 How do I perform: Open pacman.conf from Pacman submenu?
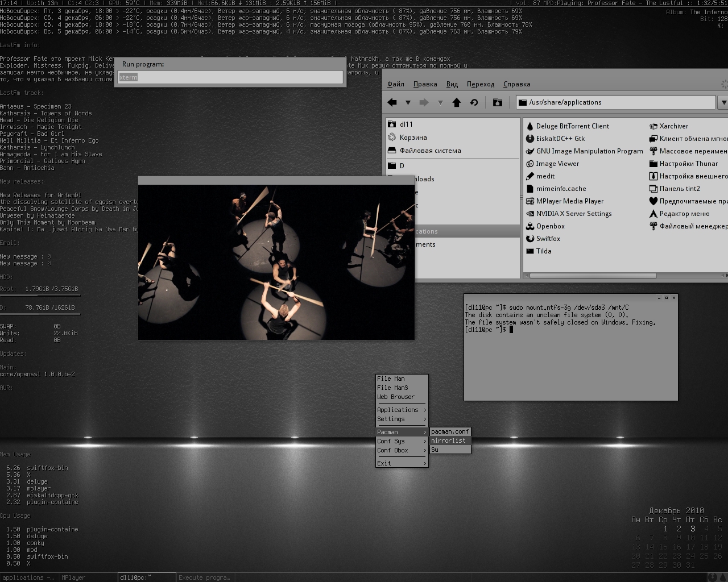click(450, 431)
